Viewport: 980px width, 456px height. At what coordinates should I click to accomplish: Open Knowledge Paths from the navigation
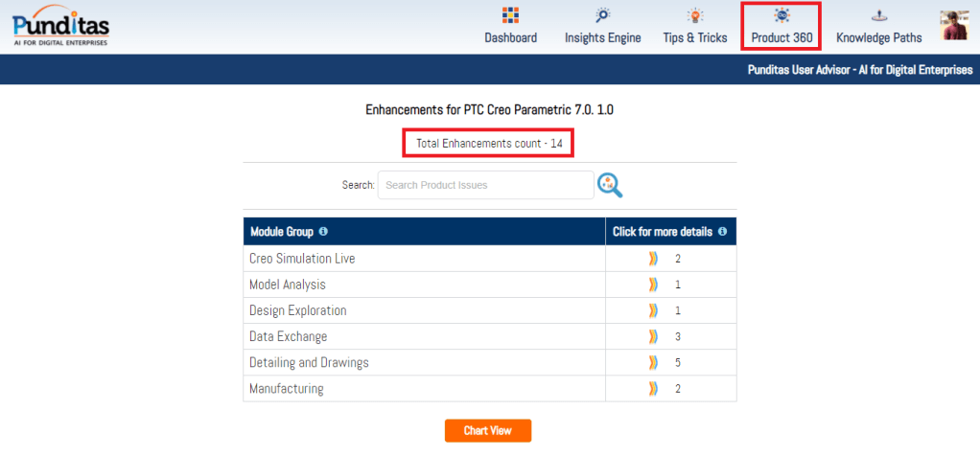[x=878, y=27]
